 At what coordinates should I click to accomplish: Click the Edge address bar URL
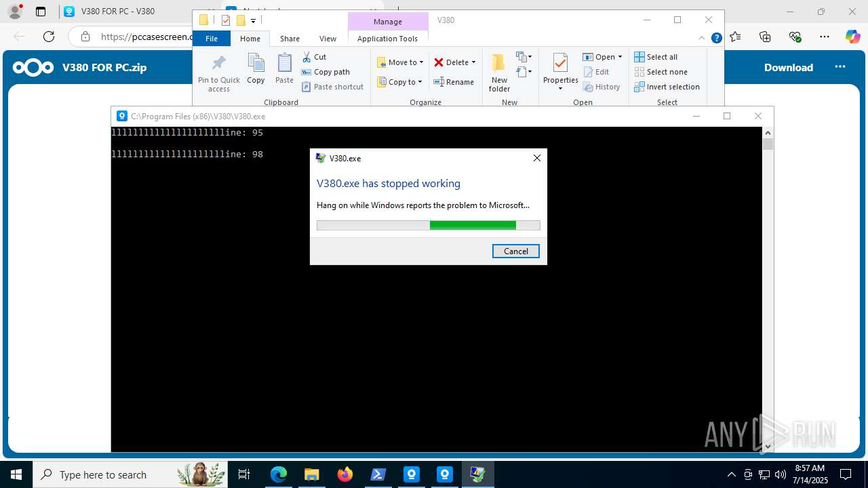click(146, 37)
